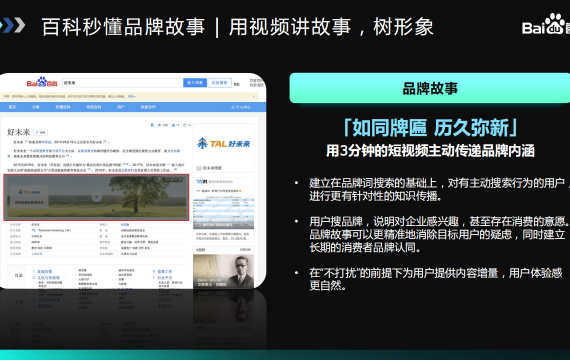The image size is (570, 360).
Task: Click the slide title 百科秒懂品牌故事
Action: coord(124,27)
